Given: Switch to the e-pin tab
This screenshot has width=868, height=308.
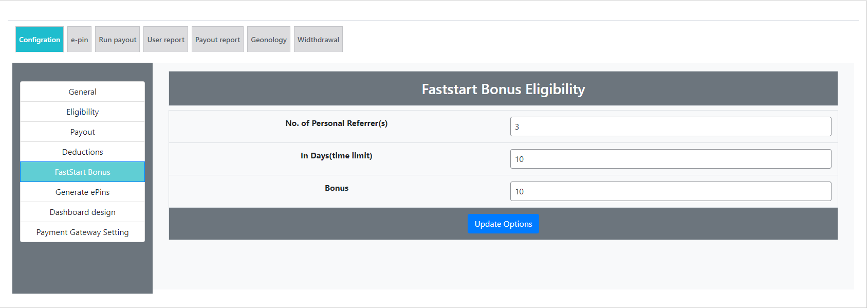Looking at the screenshot, I should point(79,40).
